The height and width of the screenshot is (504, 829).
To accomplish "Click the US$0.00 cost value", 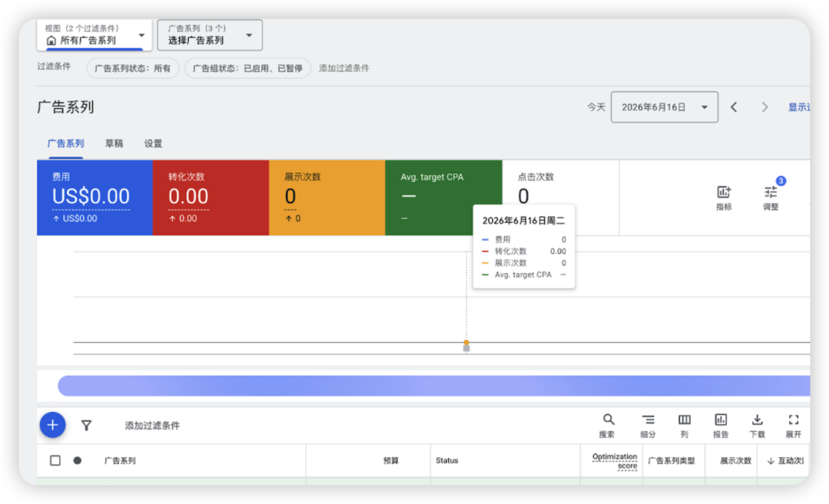I will pyautogui.click(x=91, y=196).
